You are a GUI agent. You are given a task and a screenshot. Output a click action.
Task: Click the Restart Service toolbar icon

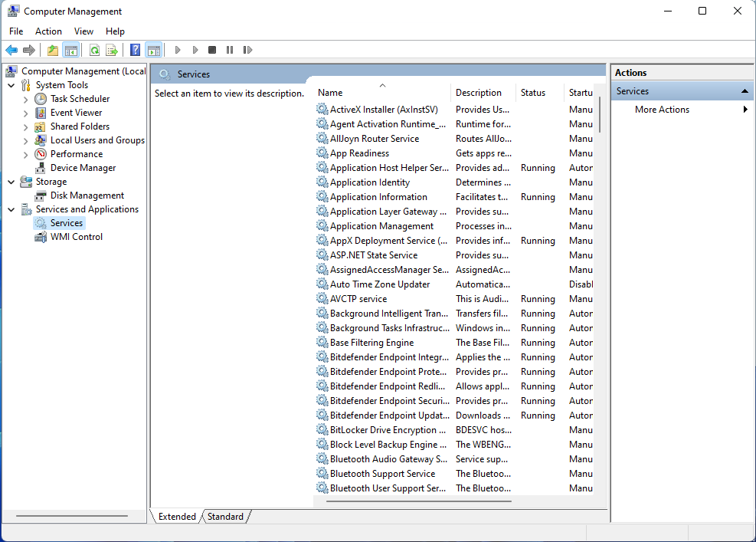pyautogui.click(x=247, y=50)
